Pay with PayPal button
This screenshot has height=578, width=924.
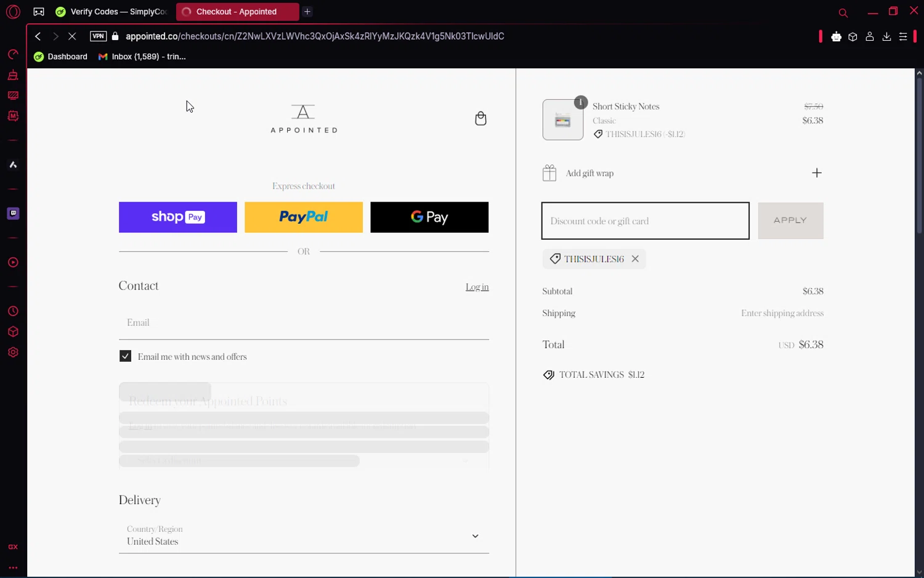point(304,217)
